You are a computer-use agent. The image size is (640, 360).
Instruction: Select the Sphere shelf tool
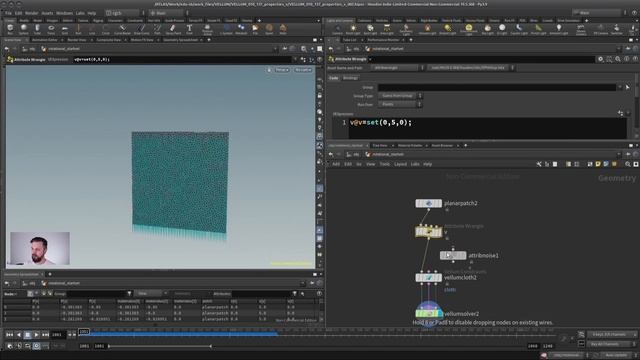pyautogui.click(x=24, y=29)
